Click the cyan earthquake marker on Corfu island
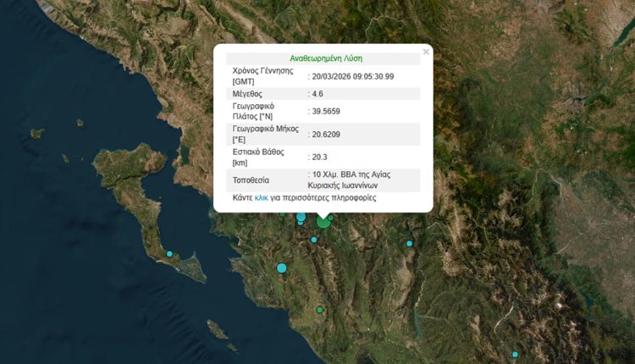Screen dimensions: 635x364 169,254
